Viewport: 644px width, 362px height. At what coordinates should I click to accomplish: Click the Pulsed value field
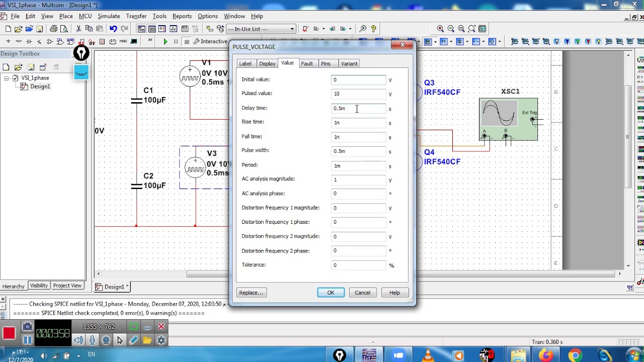[x=358, y=94]
